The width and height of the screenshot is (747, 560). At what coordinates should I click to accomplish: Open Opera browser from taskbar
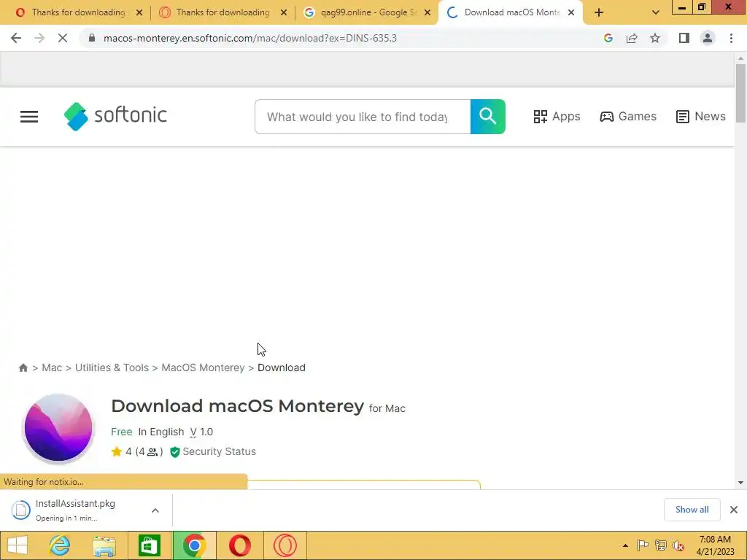239,545
